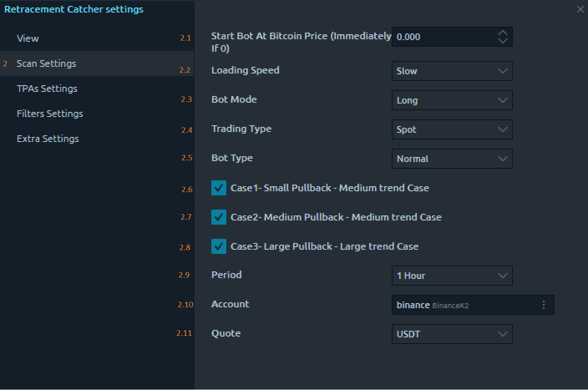
Task: Expand the Bot Type dropdown
Action: tap(452, 159)
